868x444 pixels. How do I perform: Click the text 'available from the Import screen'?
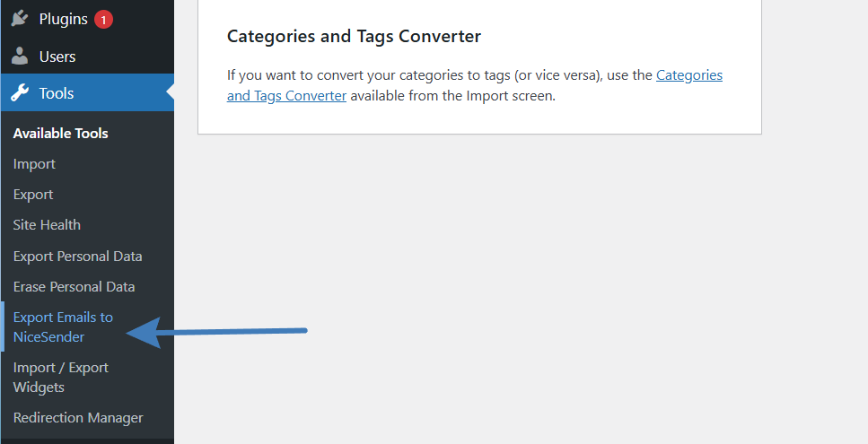click(452, 96)
